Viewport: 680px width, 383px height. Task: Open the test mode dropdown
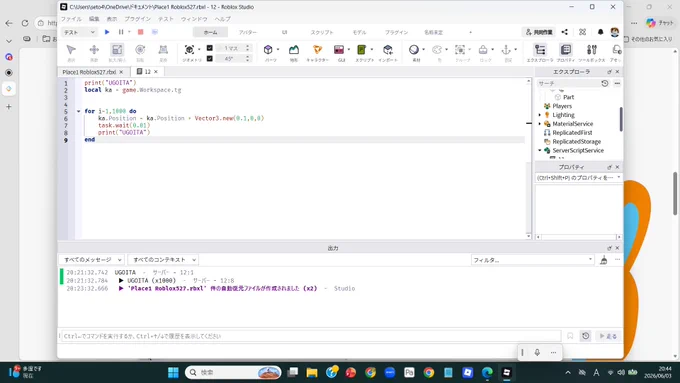79,32
